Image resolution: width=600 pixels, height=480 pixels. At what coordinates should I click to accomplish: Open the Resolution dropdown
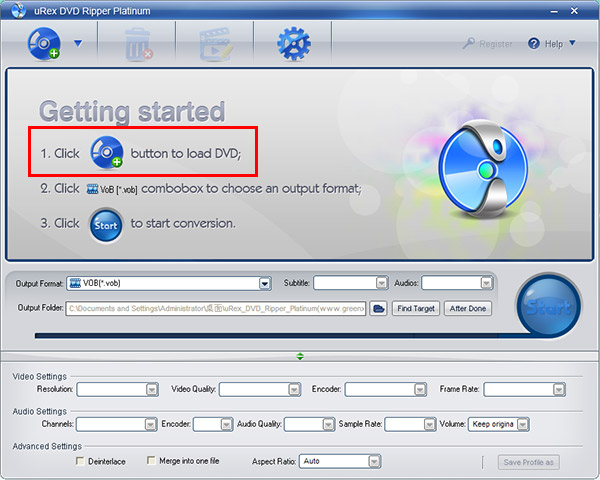(x=117, y=389)
